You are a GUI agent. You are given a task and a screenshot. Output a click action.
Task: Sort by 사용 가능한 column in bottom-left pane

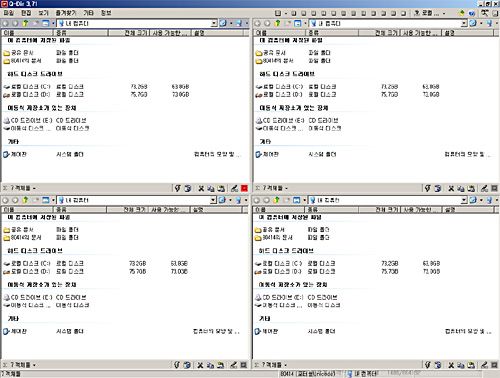pos(169,209)
